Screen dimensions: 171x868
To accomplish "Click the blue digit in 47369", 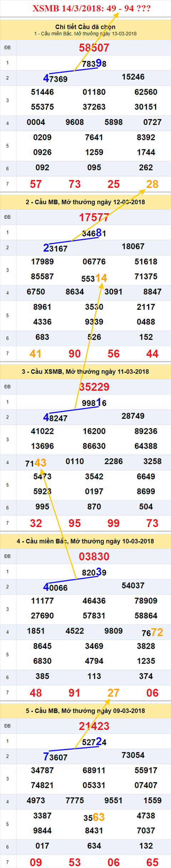I will [x=46, y=78].
